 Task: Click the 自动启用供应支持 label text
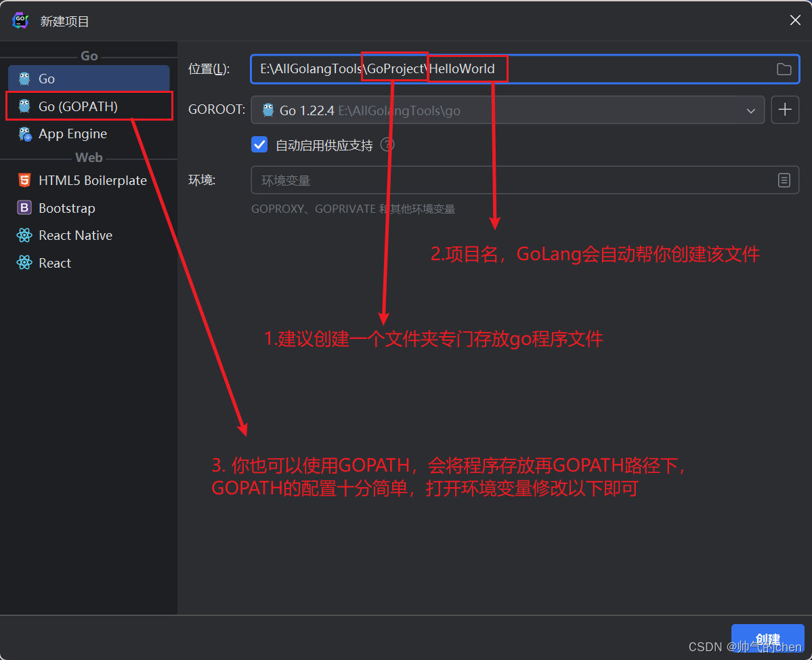point(324,145)
